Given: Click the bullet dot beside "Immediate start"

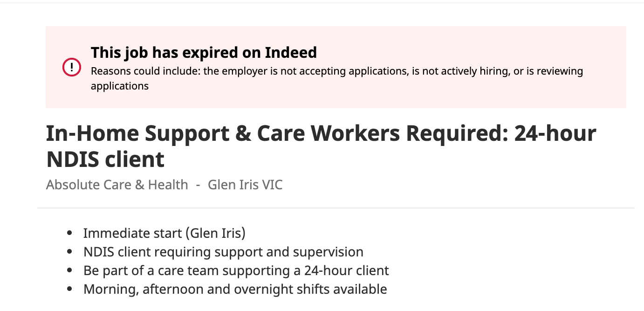Looking at the screenshot, I should pyautogui.click(x=70, y=233).
